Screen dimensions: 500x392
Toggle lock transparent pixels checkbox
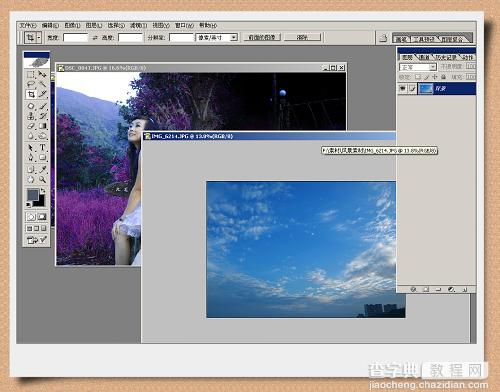[418, 77]
